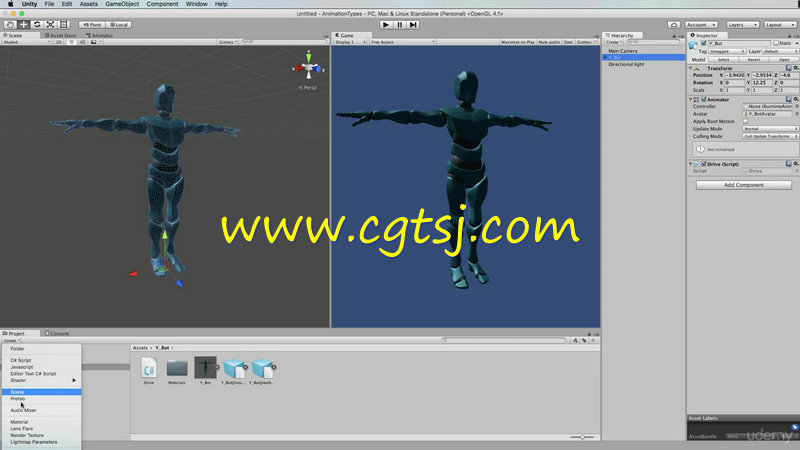This screenshot has width=800, height=450.
Task: Open the Animator help book icon
Action: pyautogui.click(x=789, y=99)
